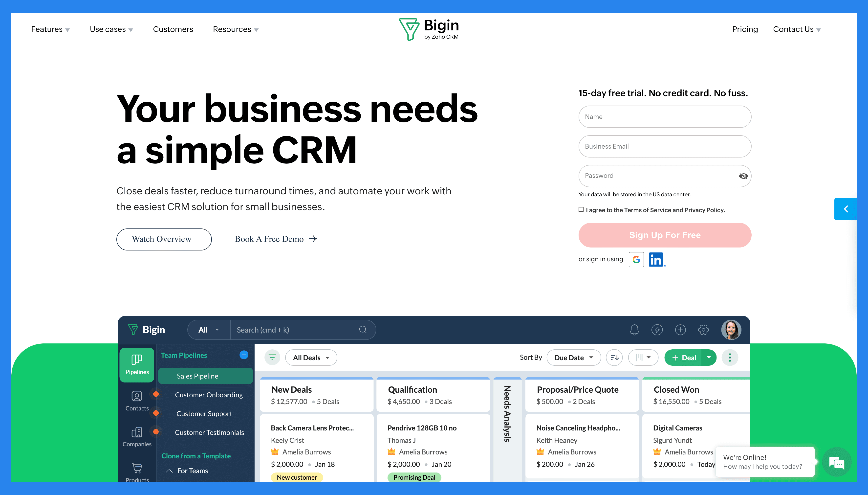
Task: Go to the Pricing page
Action: (x=745, y=29)
